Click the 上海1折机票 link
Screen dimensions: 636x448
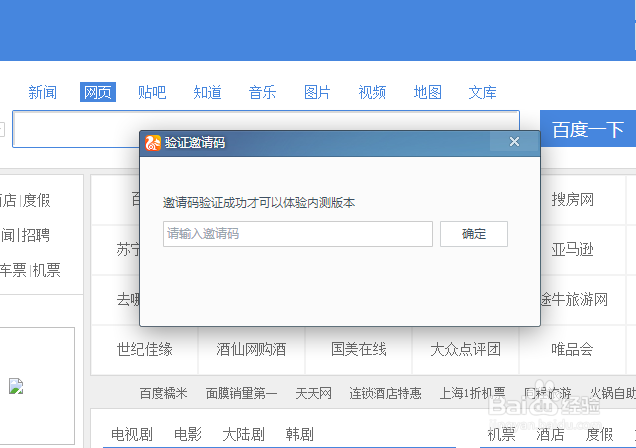pyautogui.click(x=473, y=393)
